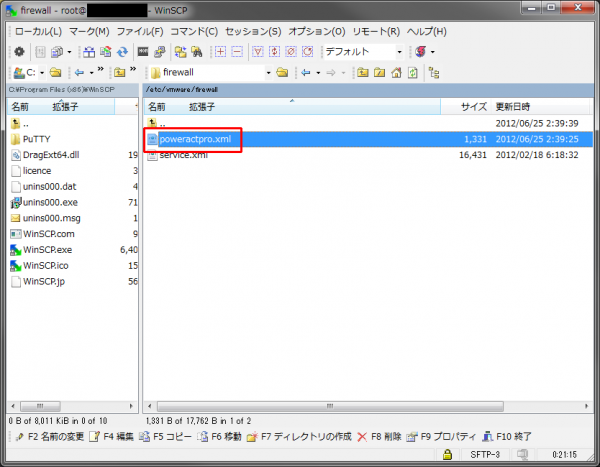Click the remote forward arrow
Viewport: 600px width, 467px height.
[x=331, y=72]
